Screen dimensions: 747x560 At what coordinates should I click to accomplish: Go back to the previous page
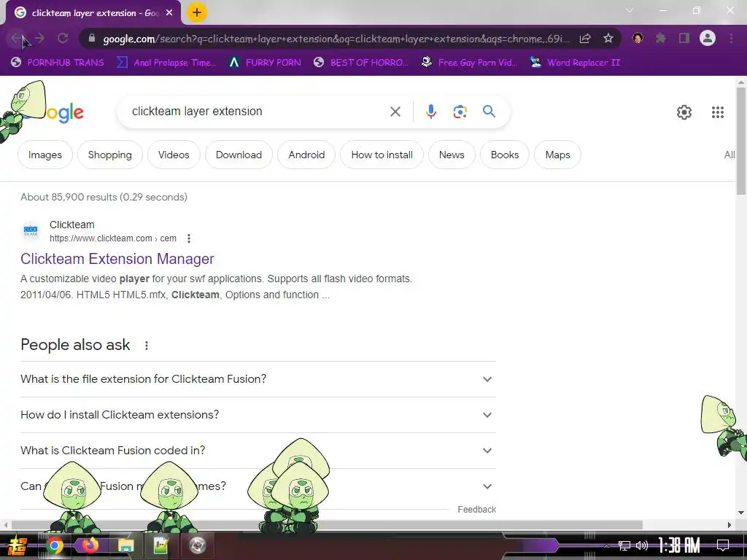point(17,38)
